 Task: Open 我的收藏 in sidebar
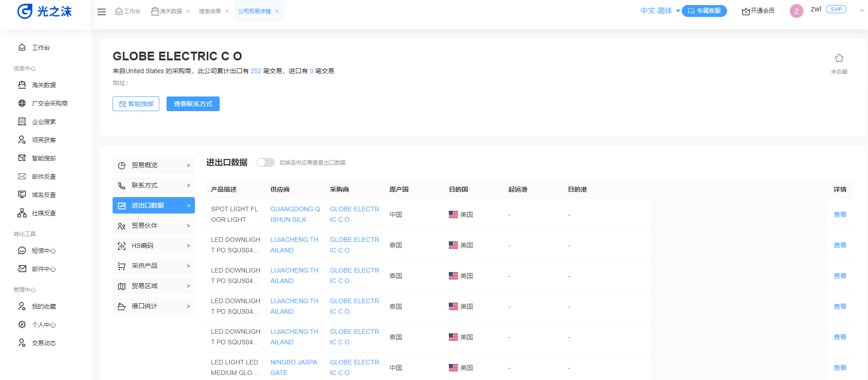pyautogui.click(x=43, y=306)
